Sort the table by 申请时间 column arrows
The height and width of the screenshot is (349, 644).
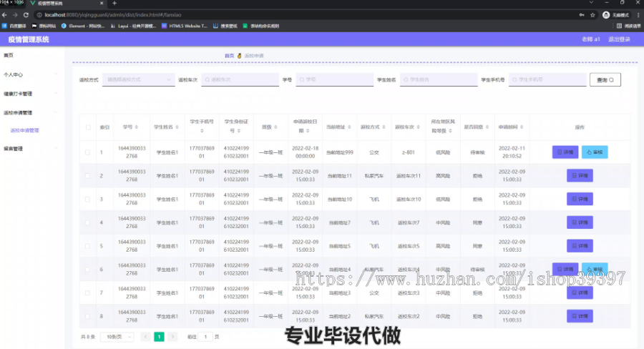click(x=522, y=127)
